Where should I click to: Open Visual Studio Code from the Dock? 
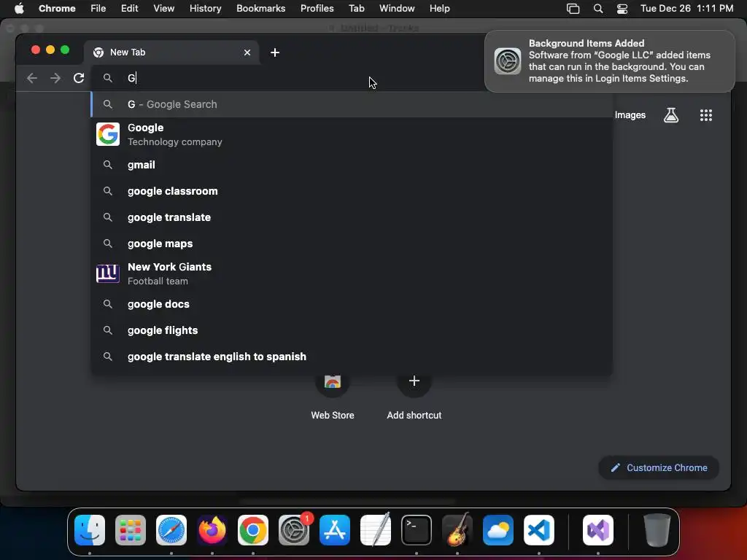[539, 530]
